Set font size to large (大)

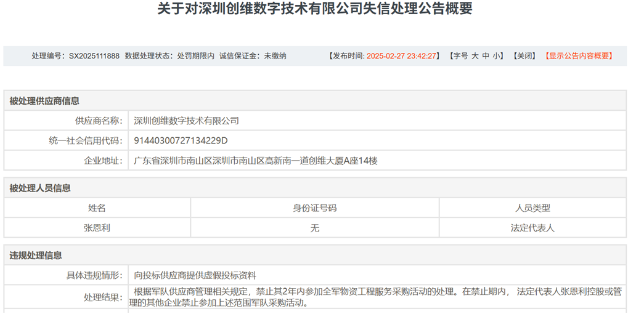click(475, 56)
